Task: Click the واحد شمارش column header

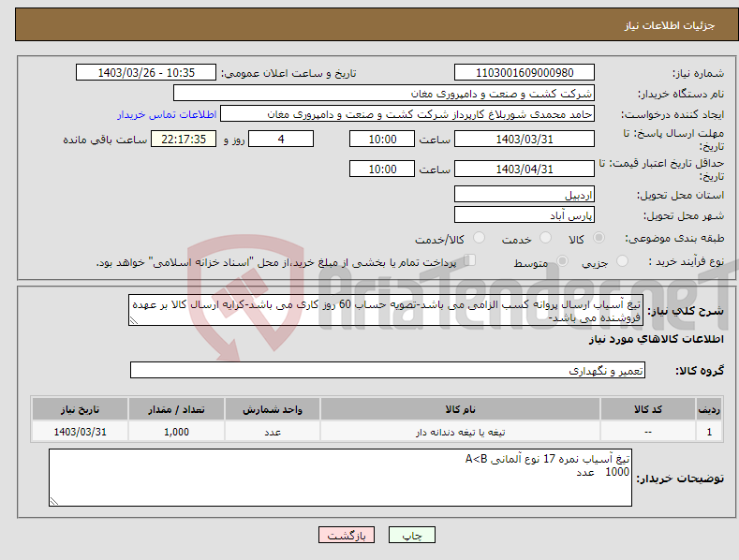Action: click(x=273, y=409)
